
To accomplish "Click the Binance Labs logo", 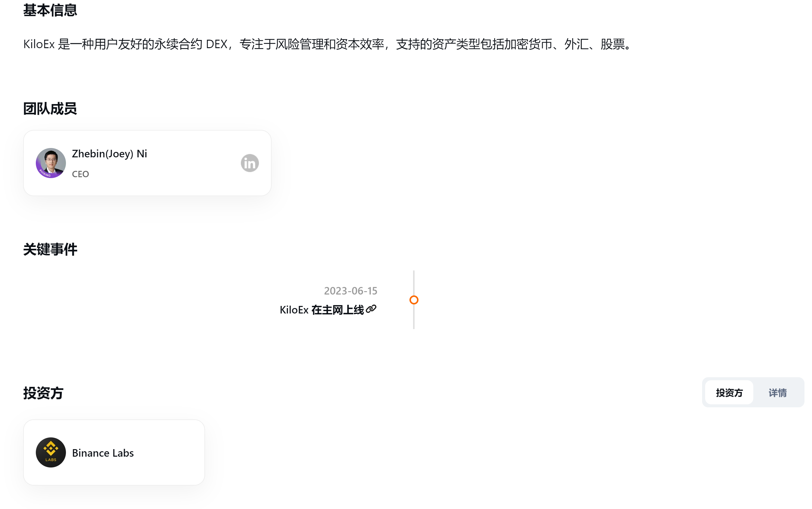I will pos(51,452).
